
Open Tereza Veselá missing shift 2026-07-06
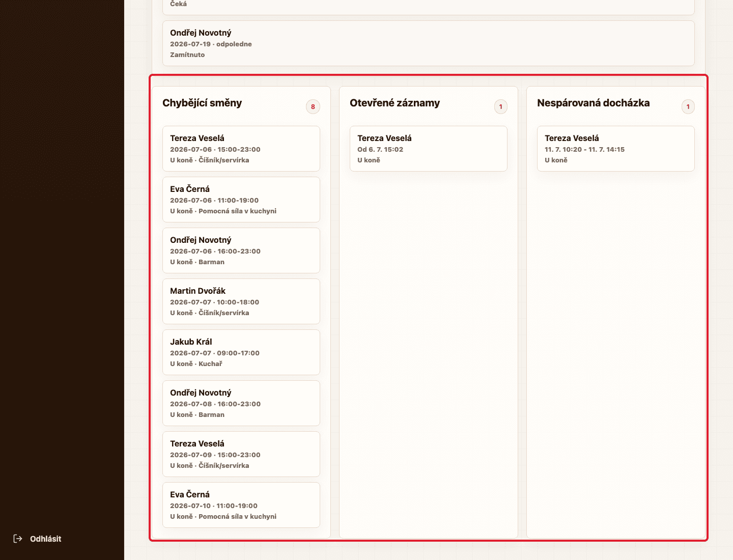pyautogui.click(x=241, y=149)
